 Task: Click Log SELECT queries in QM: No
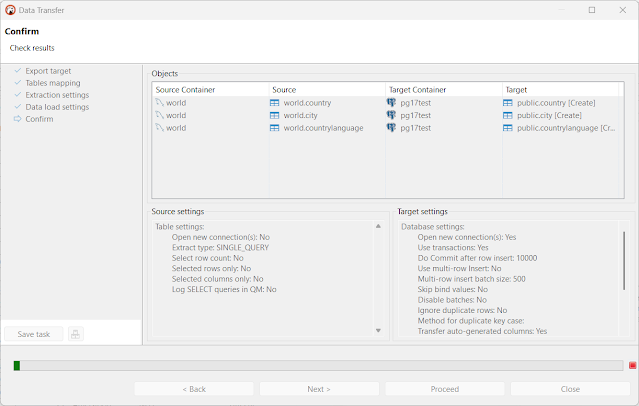[224, 289]
